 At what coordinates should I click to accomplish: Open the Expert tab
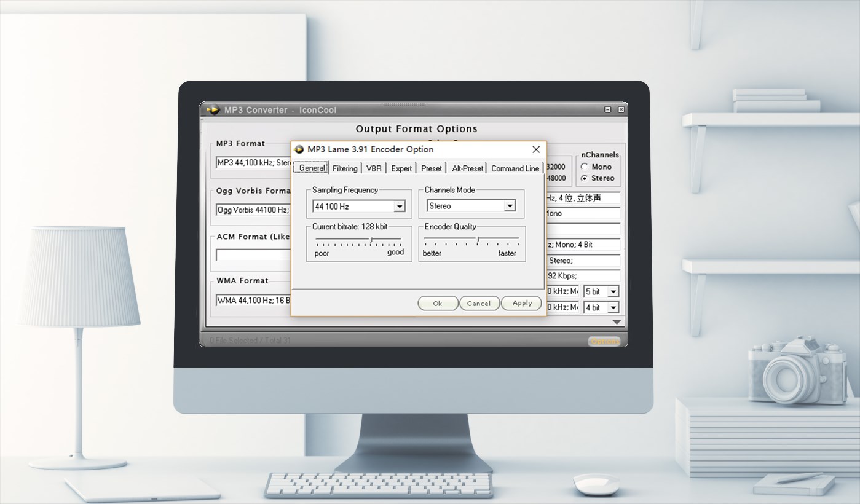[401, 168]
